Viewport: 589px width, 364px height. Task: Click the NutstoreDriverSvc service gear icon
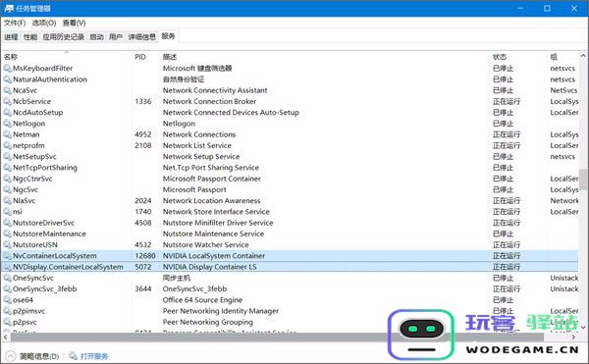7,223
